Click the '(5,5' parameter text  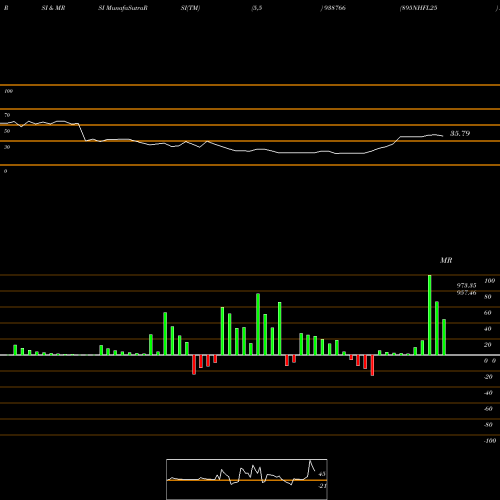(x=257, y=8)
